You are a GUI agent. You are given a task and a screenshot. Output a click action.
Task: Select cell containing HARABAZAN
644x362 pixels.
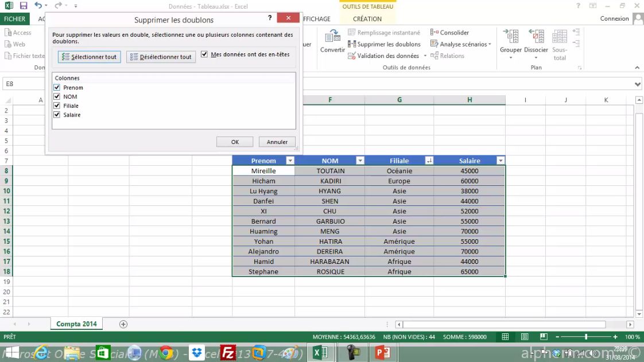tap(330, 262)
